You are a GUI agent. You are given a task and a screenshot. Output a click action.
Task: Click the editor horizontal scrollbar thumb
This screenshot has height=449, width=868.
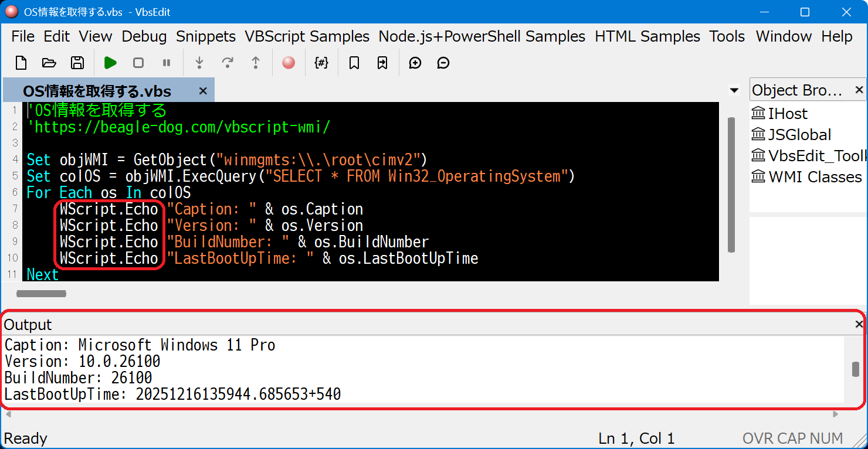click(41, 294)
